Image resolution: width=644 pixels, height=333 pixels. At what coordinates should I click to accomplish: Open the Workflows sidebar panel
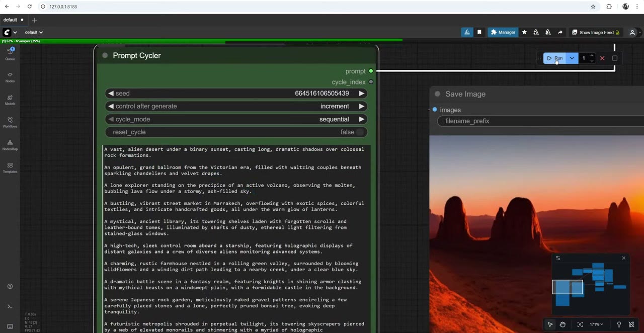point(10,122)
